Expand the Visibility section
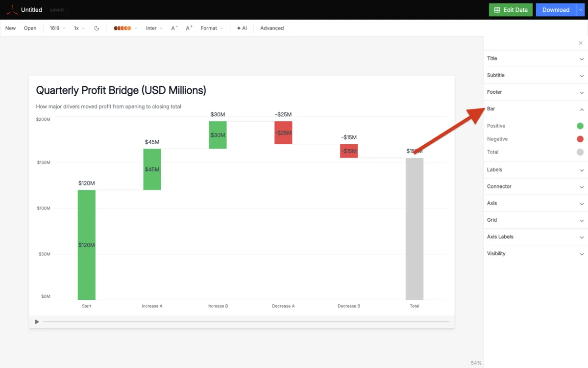The width and height of the screenshot is (588, 368). click(x=536, y=253)
